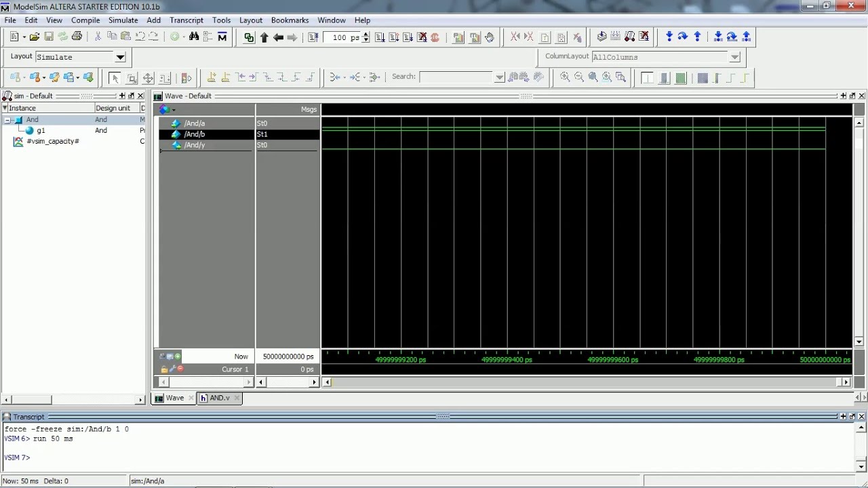Click the black up arrow environment icon
This screenshot has height=488, width=868.
pyautogui.click(x=264, y=37)
